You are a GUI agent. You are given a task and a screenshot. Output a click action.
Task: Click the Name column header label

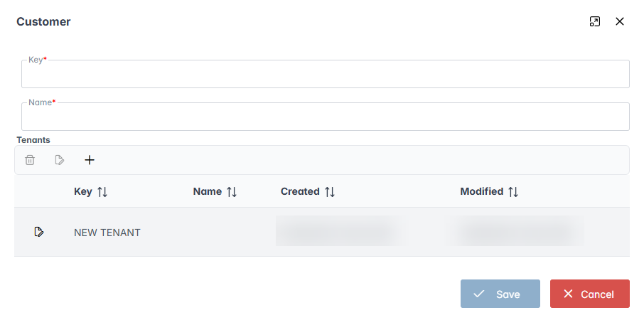coord(208,191)
